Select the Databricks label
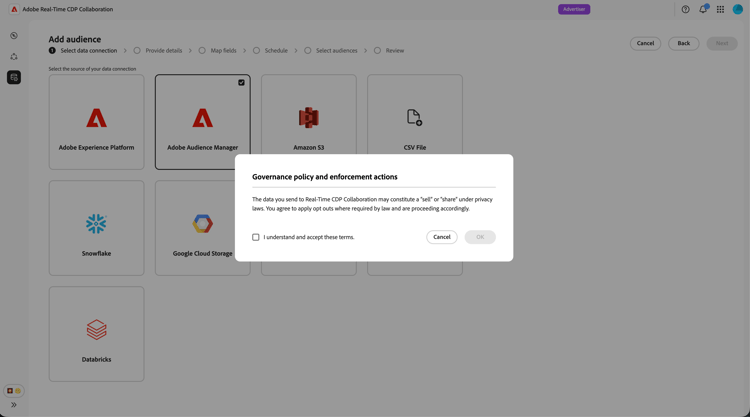 point(97,360)
